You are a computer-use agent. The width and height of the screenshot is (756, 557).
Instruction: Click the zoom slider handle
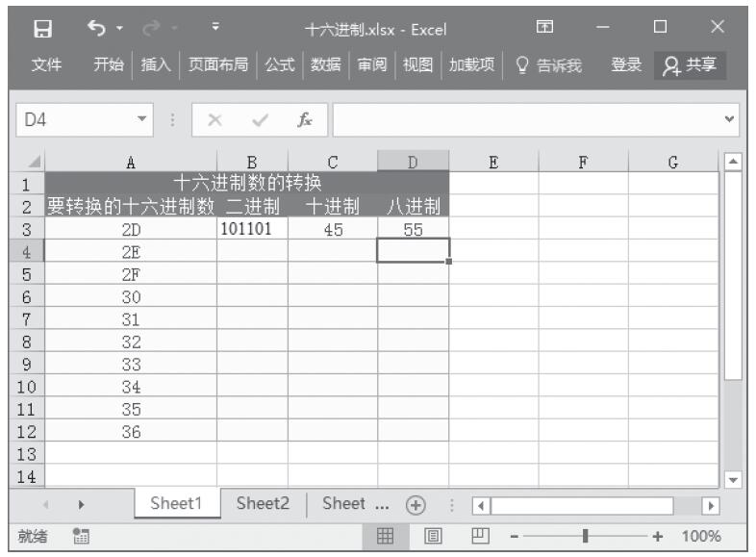click(x=585, y=536)
